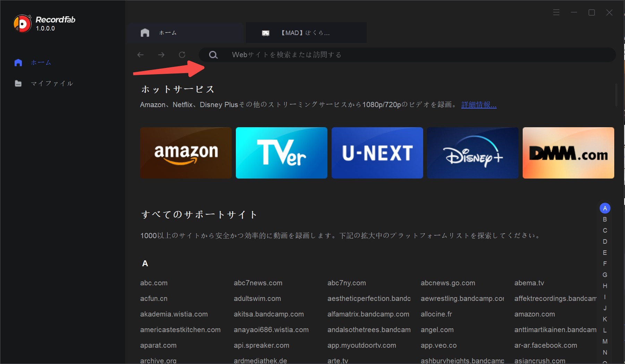
Task: Click the magnifier search icon
Action: click(x=213, y=55)
